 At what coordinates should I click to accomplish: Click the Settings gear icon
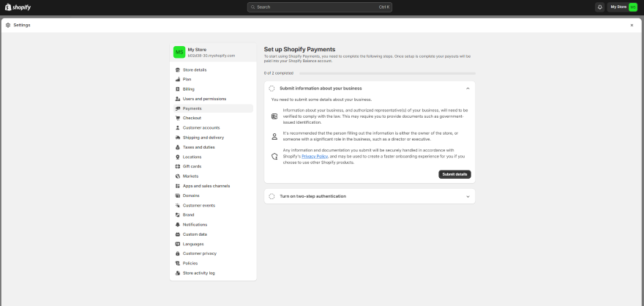click(8, 25)
